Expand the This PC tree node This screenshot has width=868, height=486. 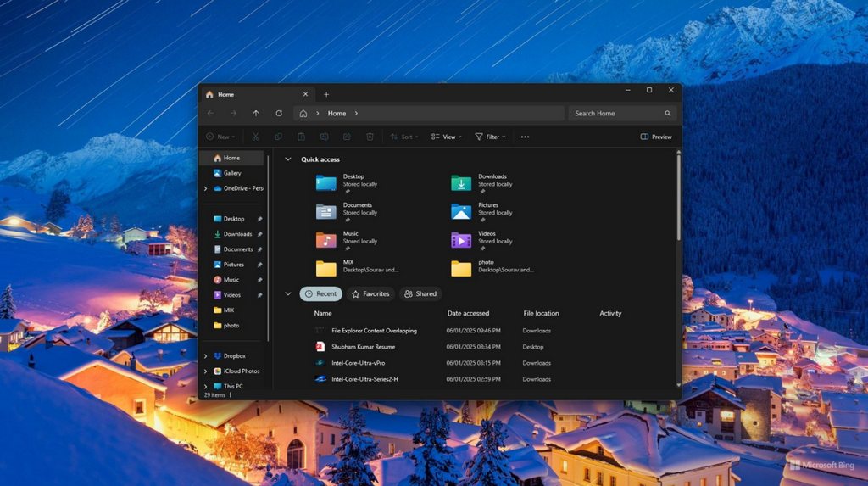point(205,386)
